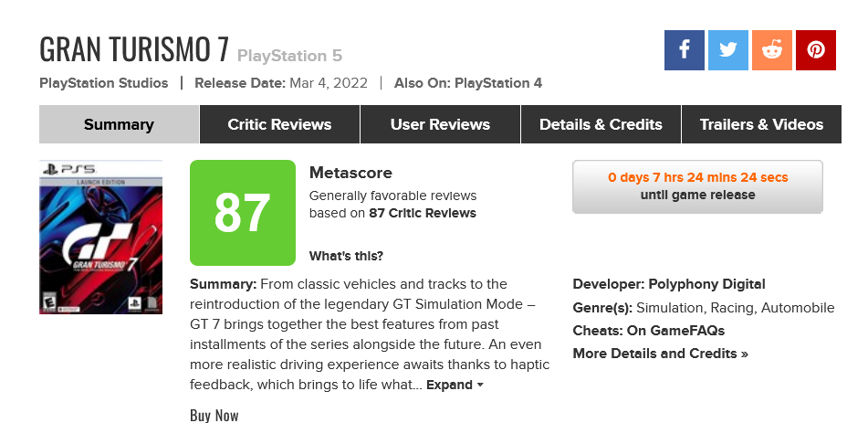Click the 87 Critic Reviews link
The width and height of the screenshot is (868, 423).
(423, 214)
